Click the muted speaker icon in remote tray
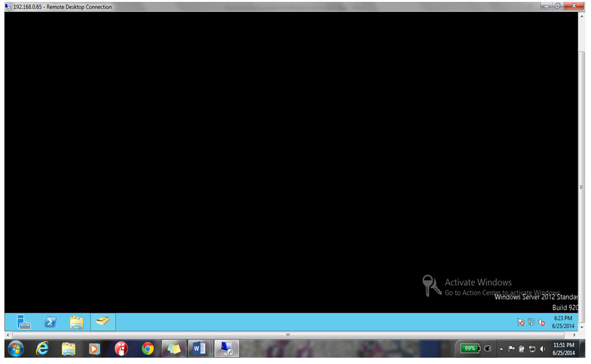Image resolution: width=591 pixels, height=364 pixels. pos(542,322)
